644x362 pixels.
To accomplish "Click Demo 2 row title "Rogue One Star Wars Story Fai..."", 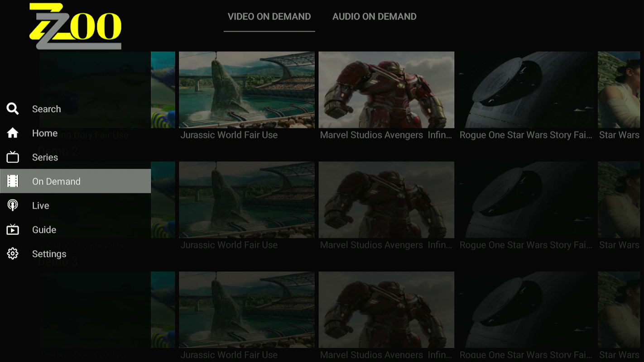I will 526,245.
